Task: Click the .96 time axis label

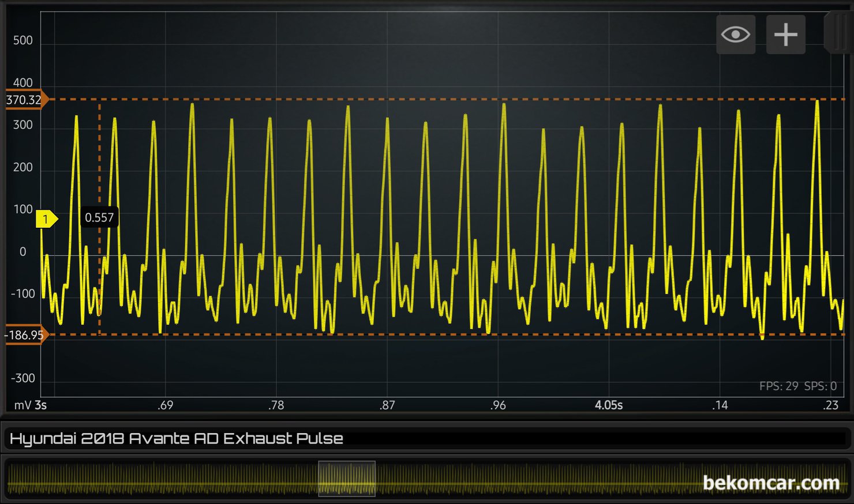Action: [x=498, y=405]
